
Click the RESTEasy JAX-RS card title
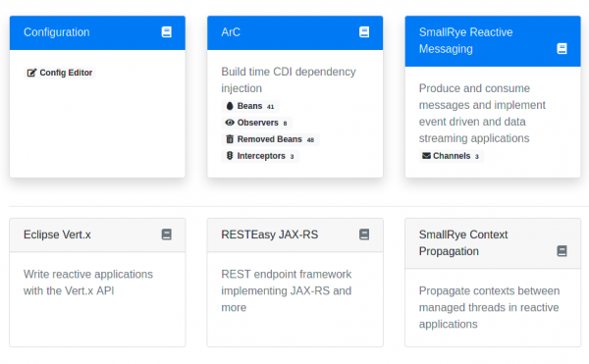click(270, 234)
